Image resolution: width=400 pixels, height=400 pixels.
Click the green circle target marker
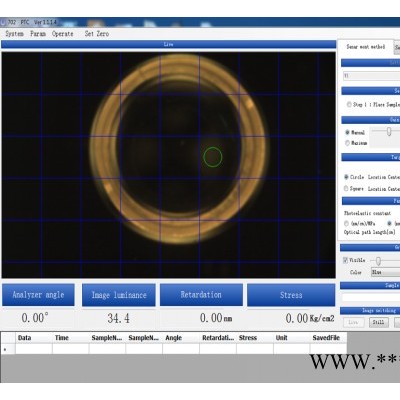tap(213, 157)
